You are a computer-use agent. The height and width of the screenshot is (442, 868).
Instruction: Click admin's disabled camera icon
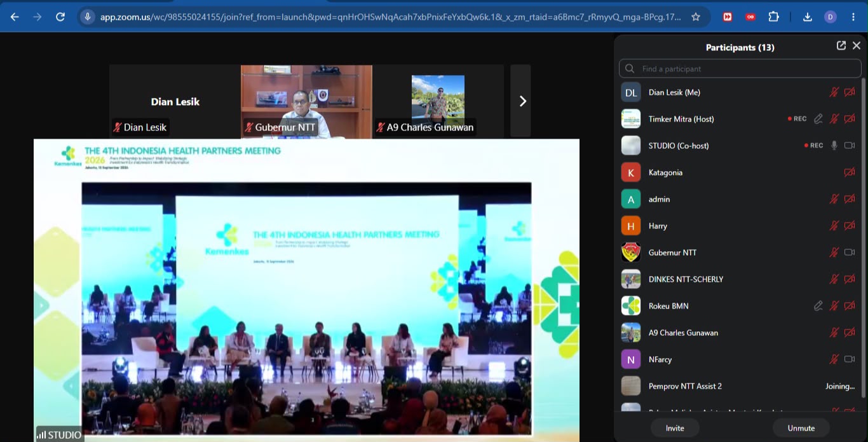pyautogui.click(x=850, y=199)
